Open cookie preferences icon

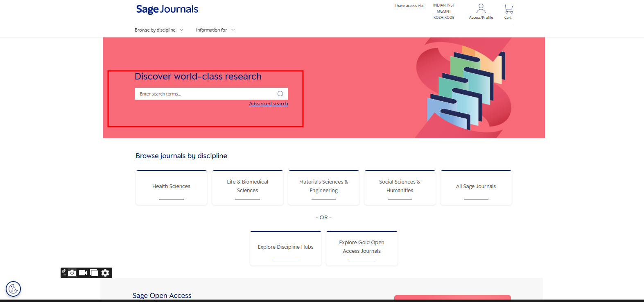[13, 289]
